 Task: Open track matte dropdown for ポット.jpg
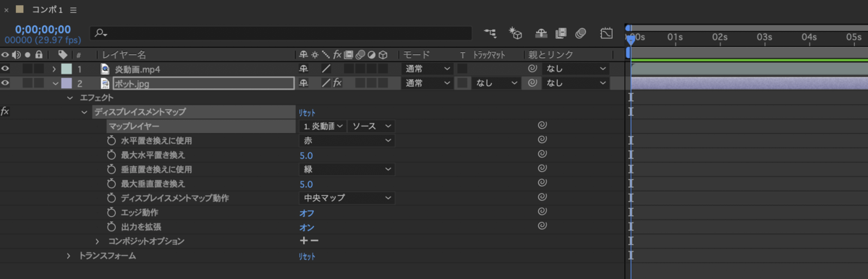[x=495, y=83]
